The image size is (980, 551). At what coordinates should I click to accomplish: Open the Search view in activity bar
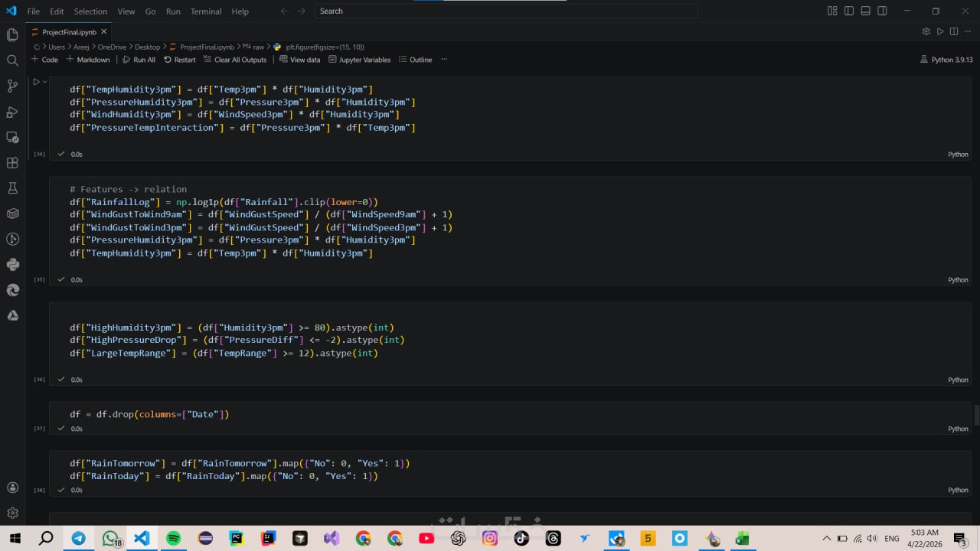click(x=12, y=60)
